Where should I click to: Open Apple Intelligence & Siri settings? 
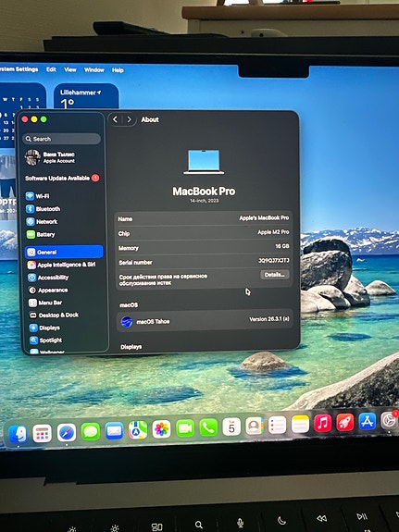point(61,265)
